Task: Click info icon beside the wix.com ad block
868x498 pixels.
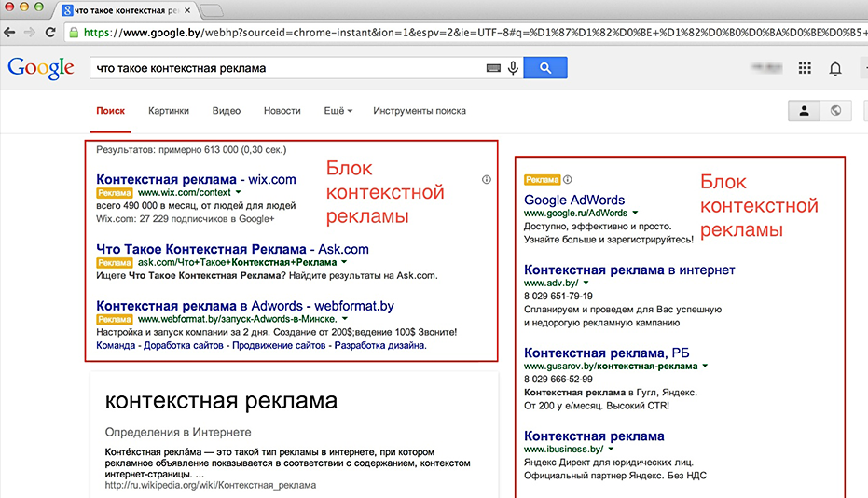Action: tap(486, 179)
